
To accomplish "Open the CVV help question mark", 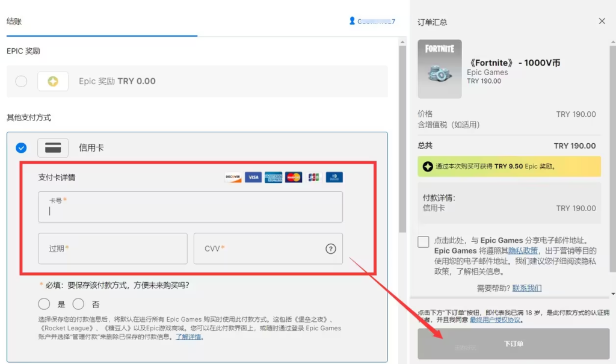I will (x=331, y=248).
